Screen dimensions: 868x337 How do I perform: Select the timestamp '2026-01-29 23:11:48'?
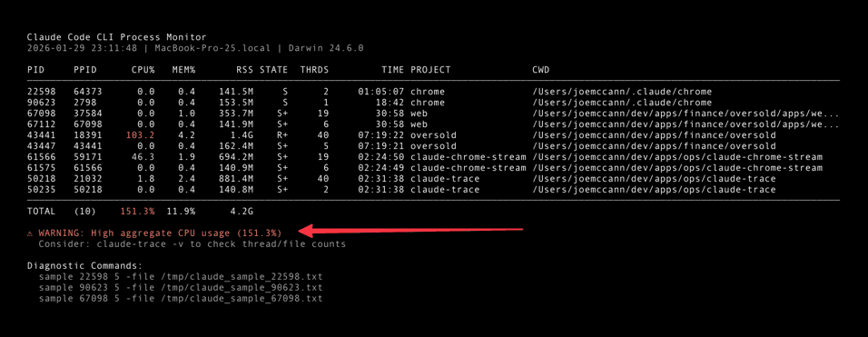[82, 47]
